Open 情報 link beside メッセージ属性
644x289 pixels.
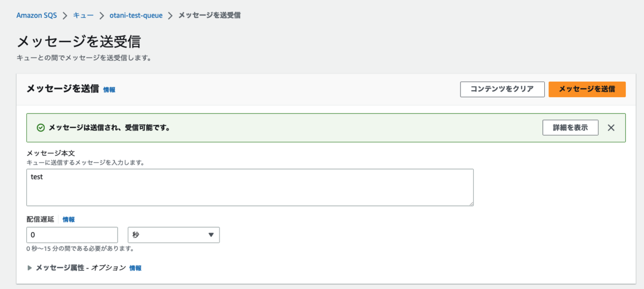[135, 268]
